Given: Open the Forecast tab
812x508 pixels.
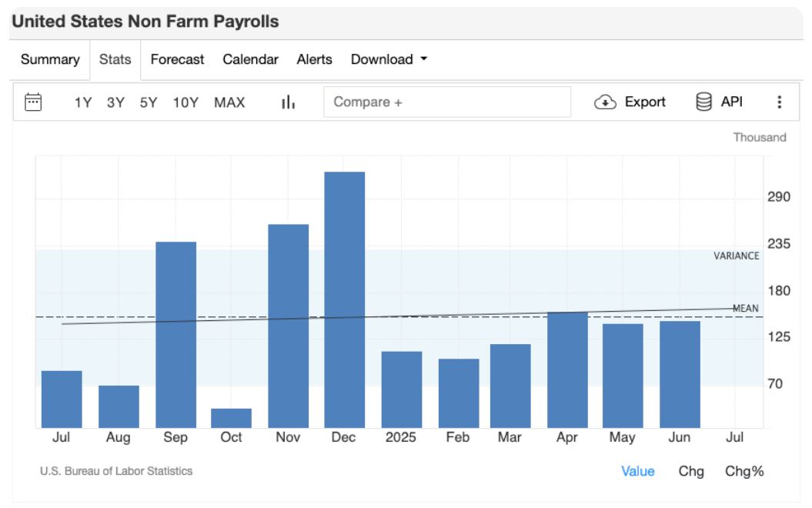Looking at the screenshot, I should [177, 59].
